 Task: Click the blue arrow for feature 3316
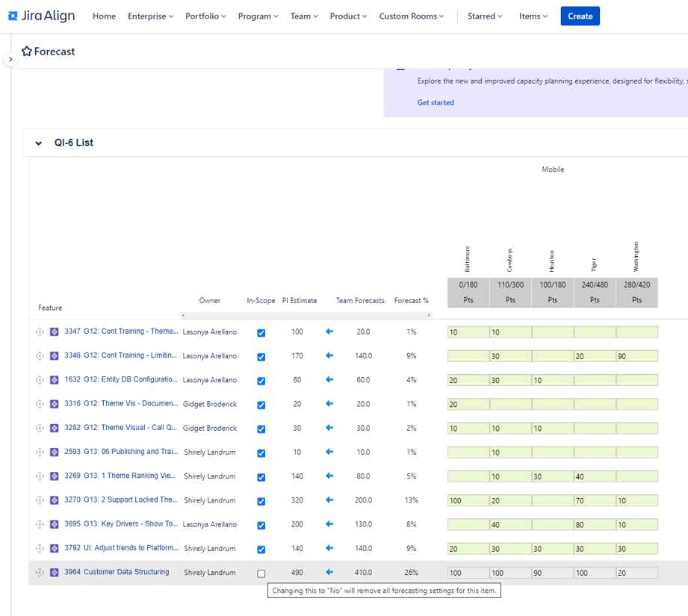click(329, 404)
